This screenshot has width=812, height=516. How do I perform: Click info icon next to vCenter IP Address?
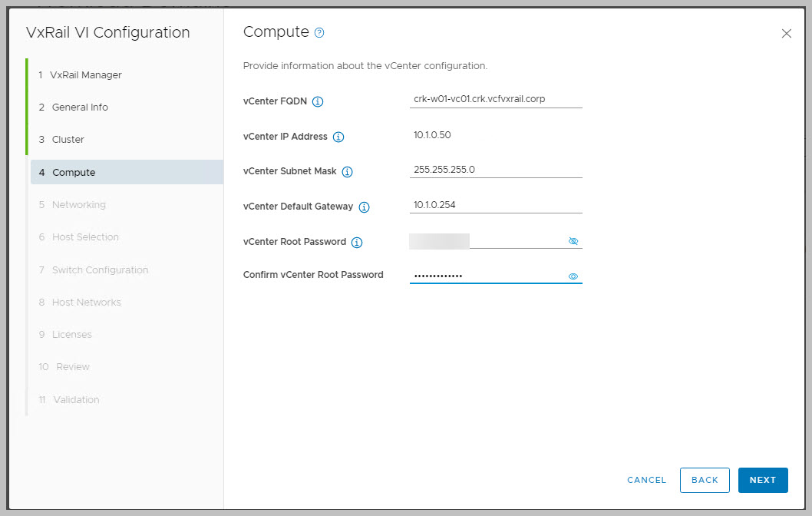click(338, 137)
